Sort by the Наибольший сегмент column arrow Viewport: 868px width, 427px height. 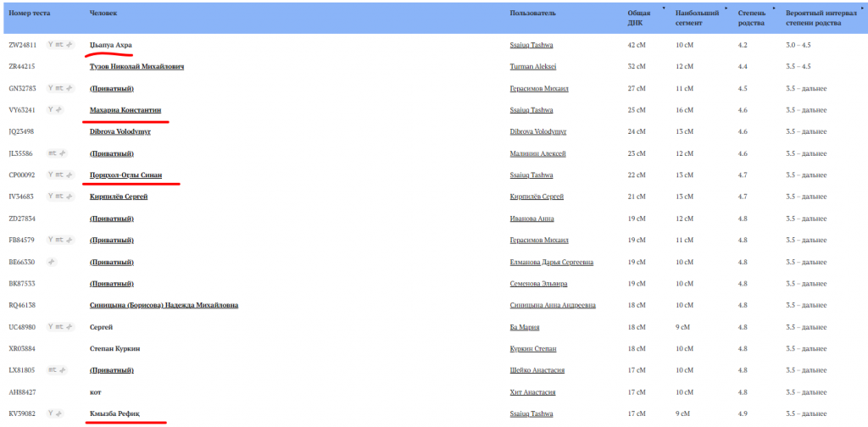click(726, 8)
